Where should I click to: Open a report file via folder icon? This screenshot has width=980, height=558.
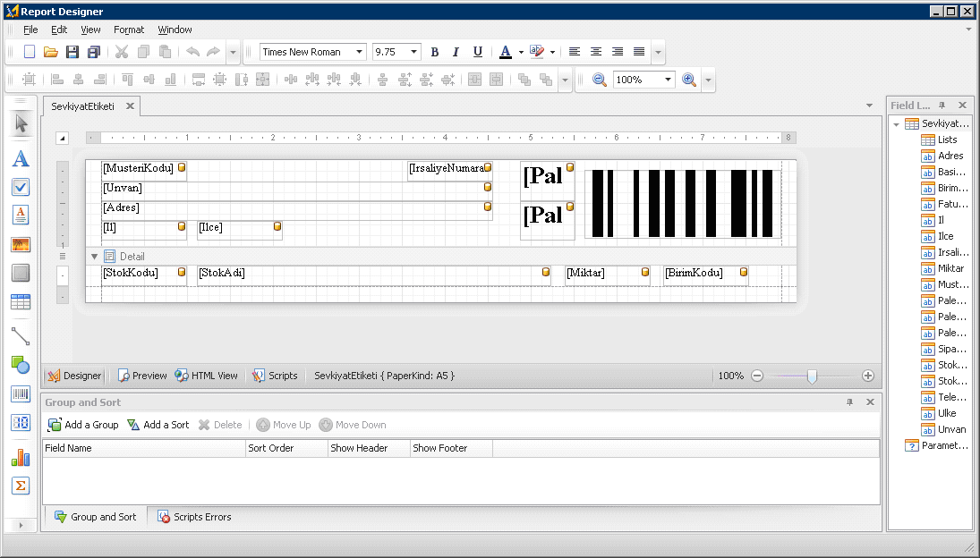tap(51, 52)
